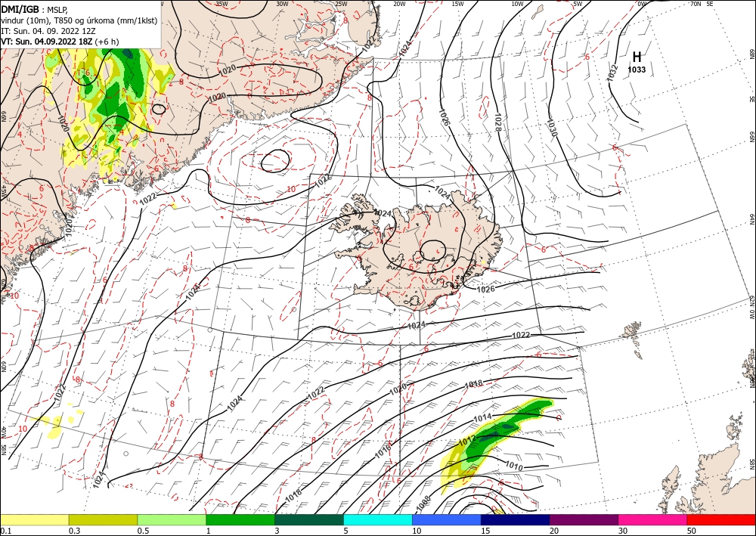Image resolution: width=756 pixels, height=536 pixels.
Task: Click the olive 0.3–0.5 legend color swatch
Action: pyautogui.click(x=103, y=519)
